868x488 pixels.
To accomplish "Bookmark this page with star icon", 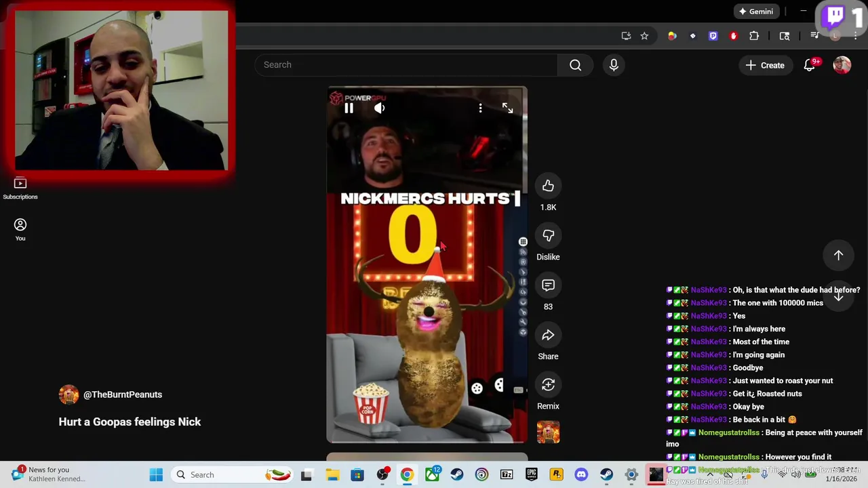I will pyautogui.click(x=644, y=36).
